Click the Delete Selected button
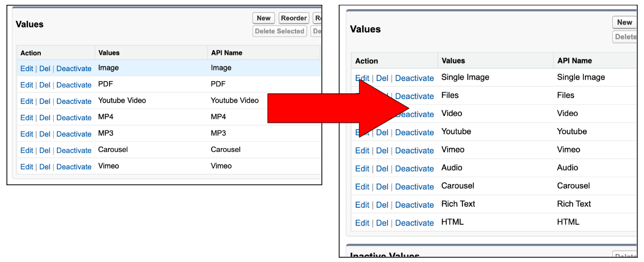Image resolution: width=644 pixels, height=262 pixels. tap(280, 31)
